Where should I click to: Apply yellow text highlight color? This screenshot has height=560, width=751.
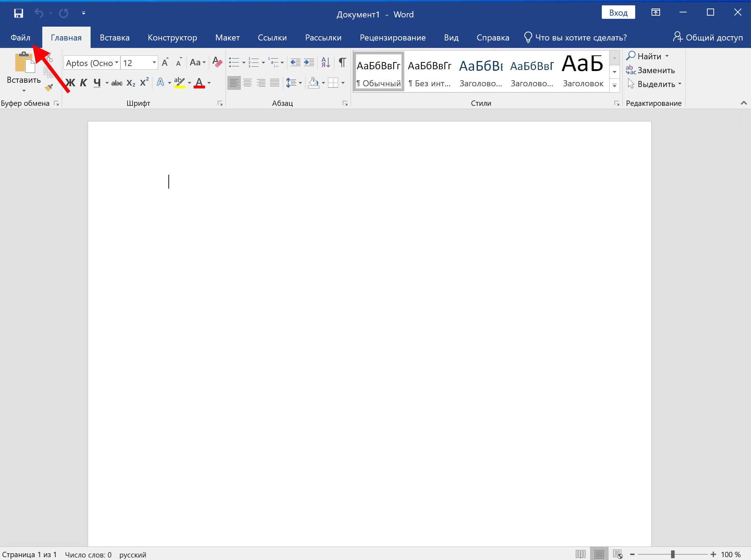tap(179, 82)
